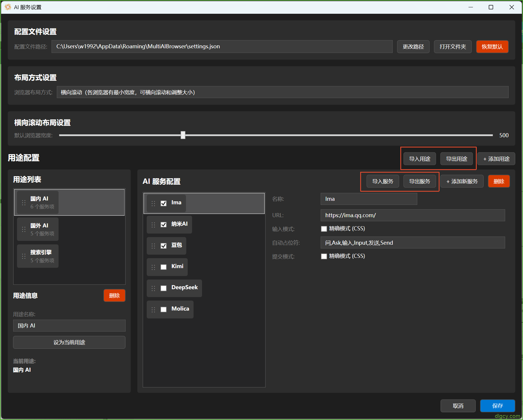Select the 搜索引擎 usage item
Image resolution: width=523 pixels, height=420 pixels.
(x=38, y=256)
